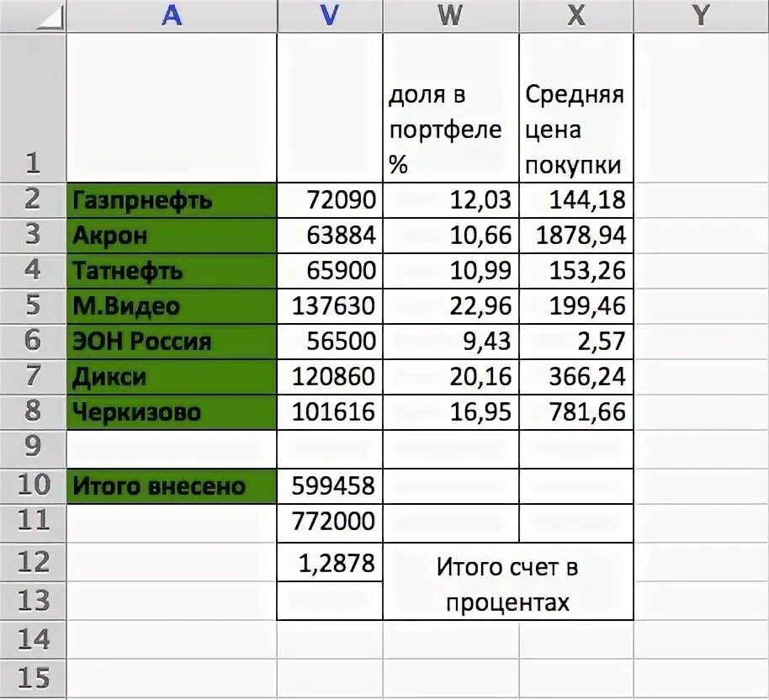
Task: Select column X header
Action: pyautogui.click(x=576, y=16)
